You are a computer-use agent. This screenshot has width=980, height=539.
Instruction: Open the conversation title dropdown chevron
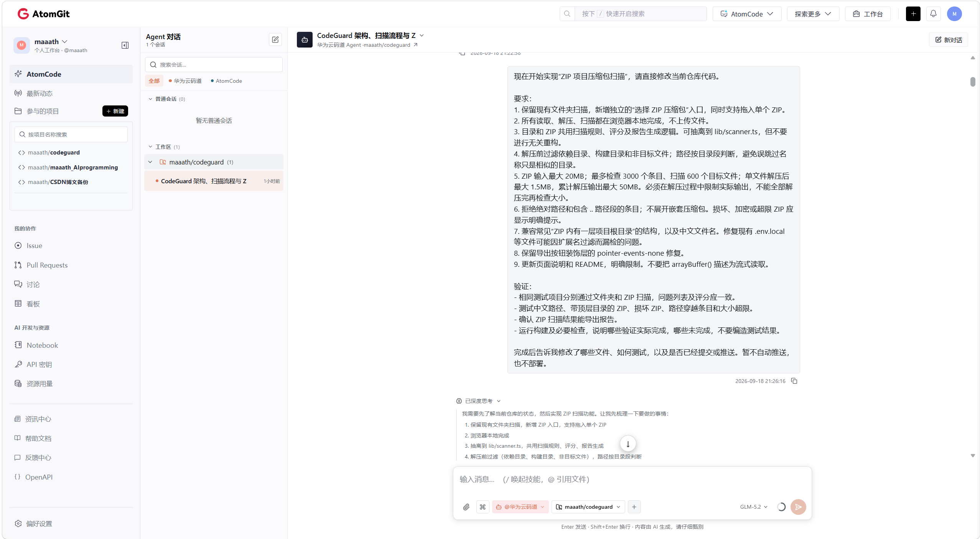coord(422,35)
